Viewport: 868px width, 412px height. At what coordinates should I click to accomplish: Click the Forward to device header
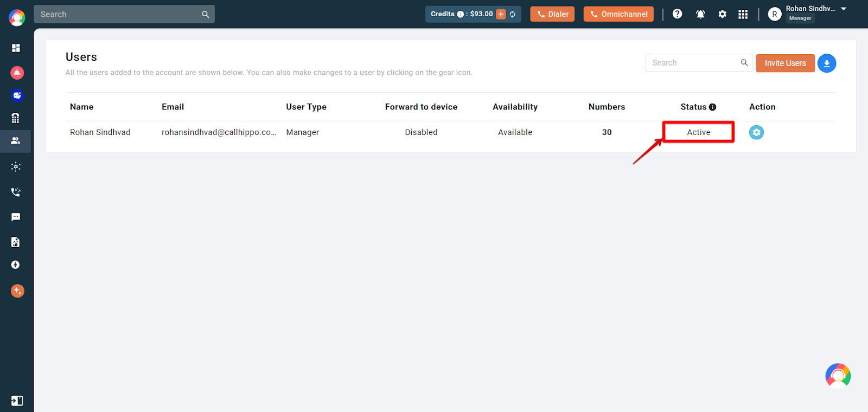(421, 107)
